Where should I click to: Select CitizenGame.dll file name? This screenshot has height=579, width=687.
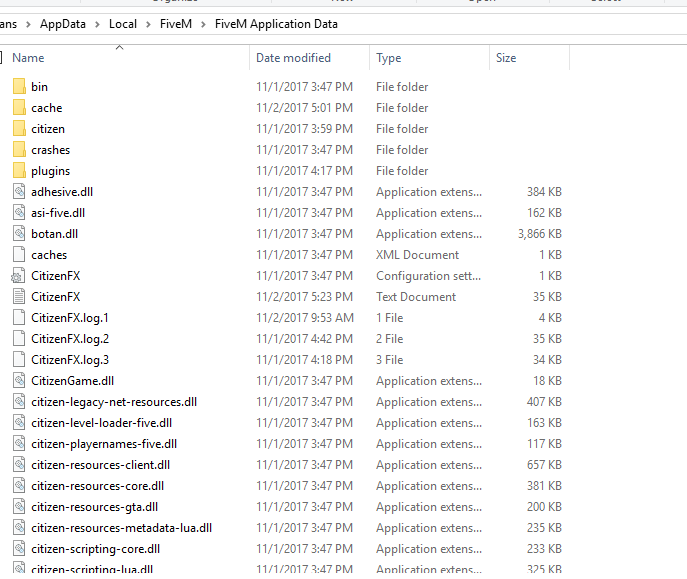click(72, 381)
